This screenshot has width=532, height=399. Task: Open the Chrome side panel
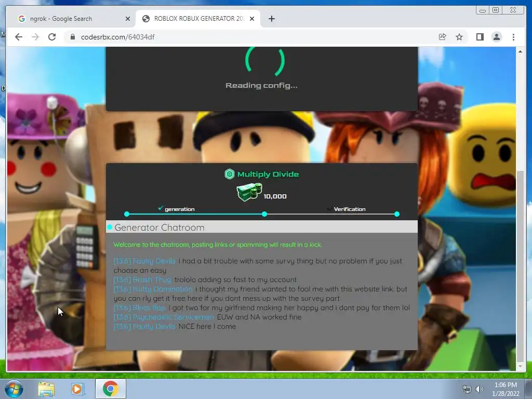click(x=480, y=37)
